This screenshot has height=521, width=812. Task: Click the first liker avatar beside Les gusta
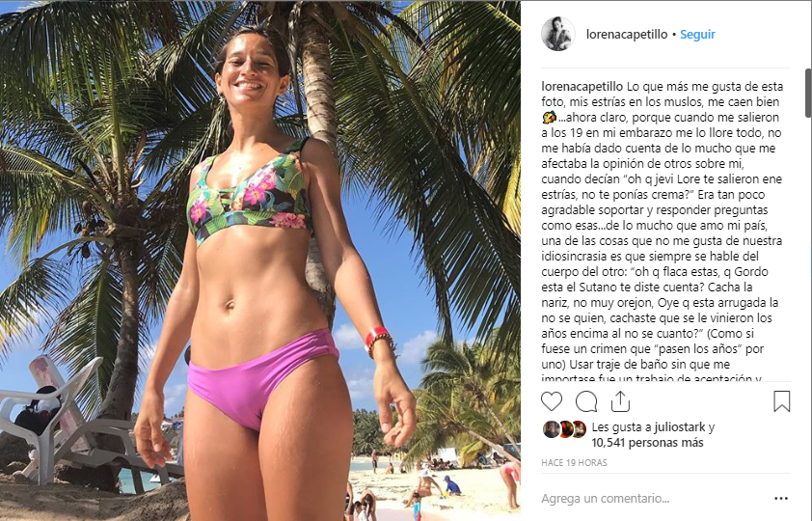[x=551, y=428]
